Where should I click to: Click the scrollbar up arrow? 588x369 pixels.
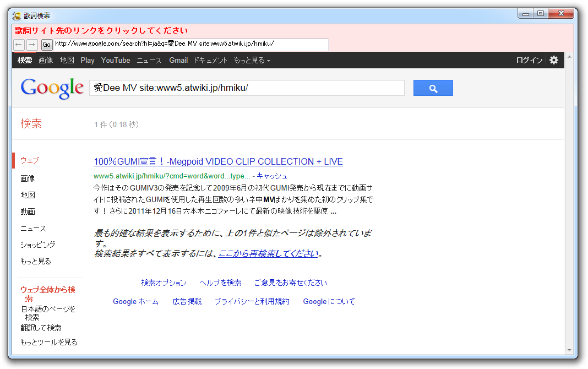[x=569, y=57]
